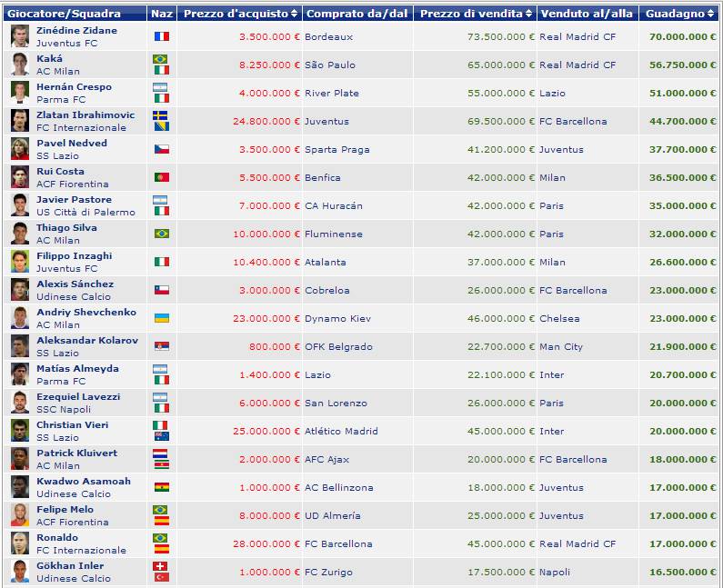Open Aleksandar Kolarov player link

click(x=87, y=340)
